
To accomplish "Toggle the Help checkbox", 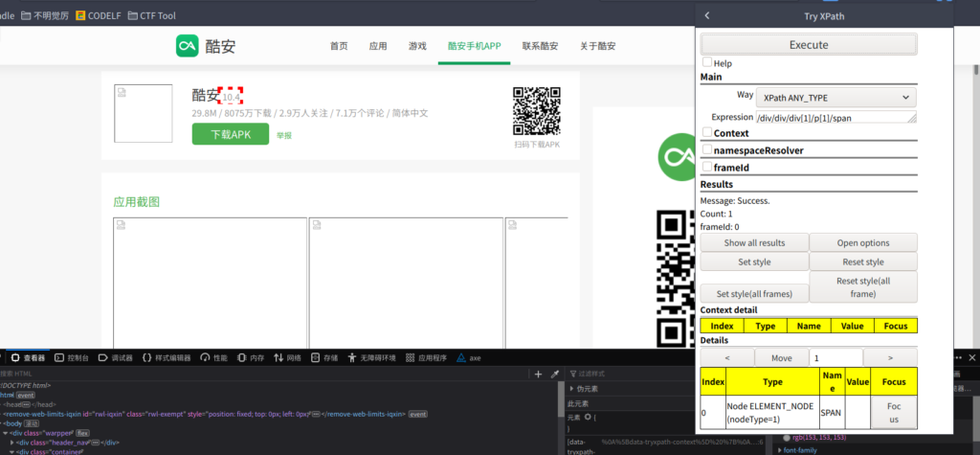I will pos(707,62).
